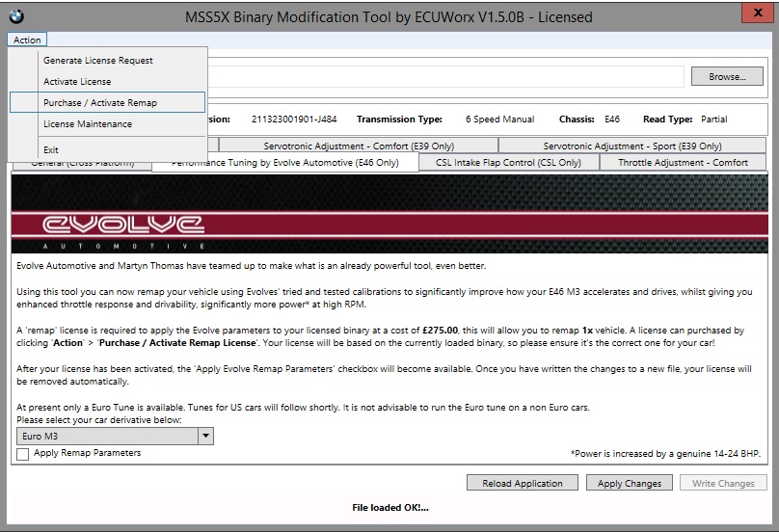779x532 pixels.
Task: Close the window with the X button
Action: [758, 13]
